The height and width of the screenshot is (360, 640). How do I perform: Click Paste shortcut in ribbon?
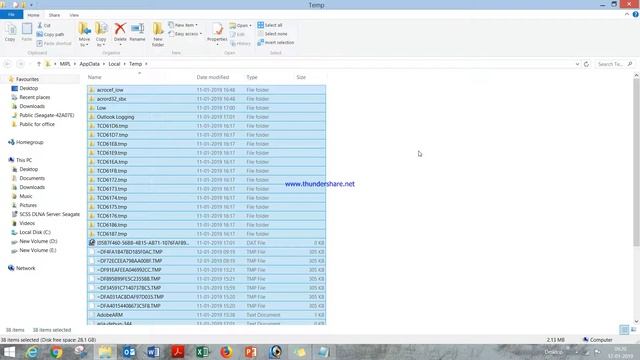click(x=54, y=43)
